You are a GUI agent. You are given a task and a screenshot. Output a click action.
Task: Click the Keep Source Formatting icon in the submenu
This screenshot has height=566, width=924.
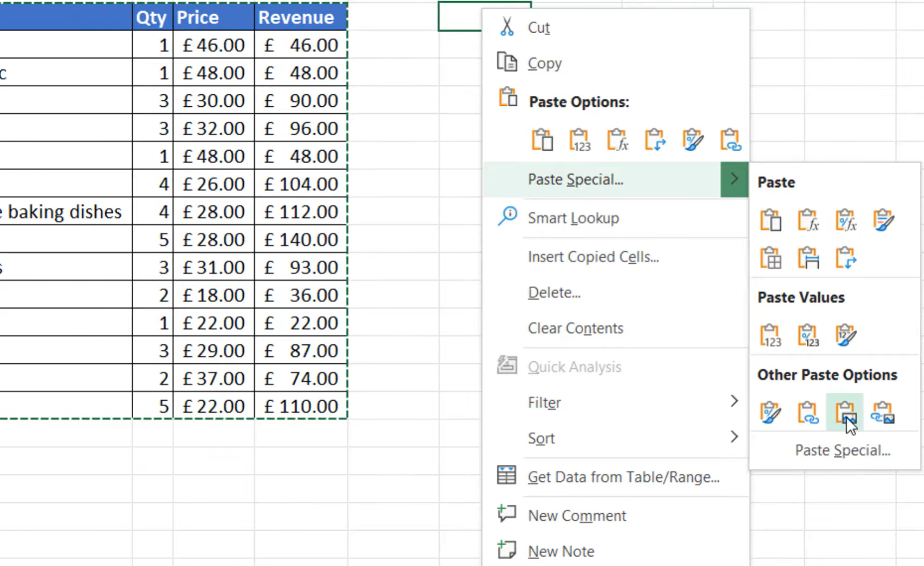tap(883, 220)
